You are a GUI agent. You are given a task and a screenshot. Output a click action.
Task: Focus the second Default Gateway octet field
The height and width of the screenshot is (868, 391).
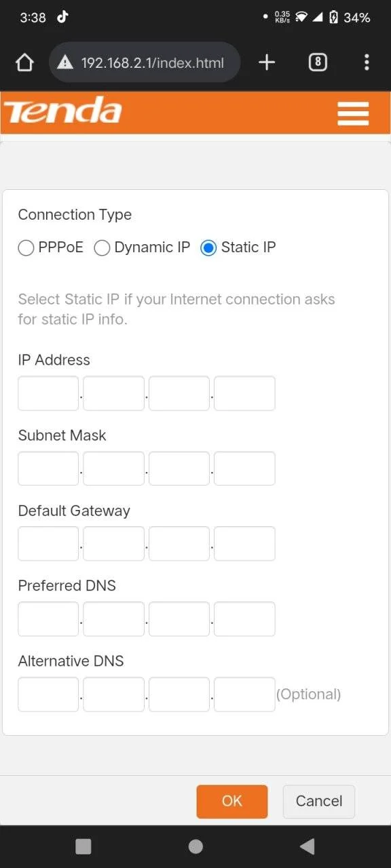[x=114, y=544]
